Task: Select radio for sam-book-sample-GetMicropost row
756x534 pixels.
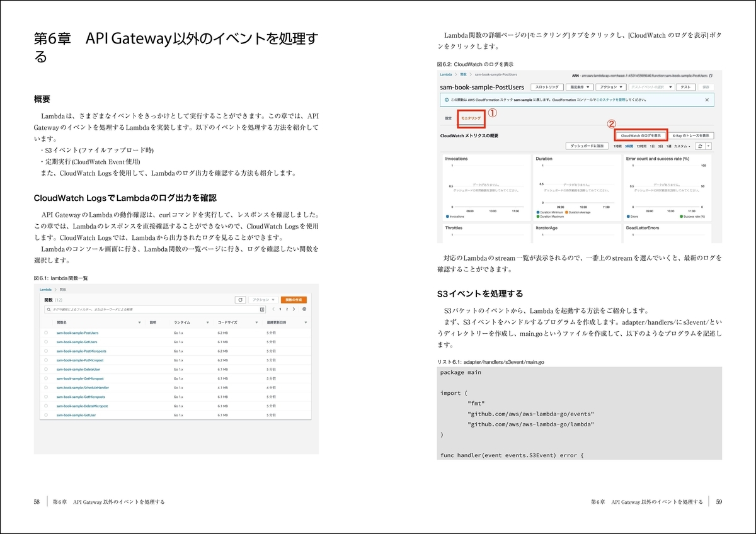Action: (x=46, y=378)
